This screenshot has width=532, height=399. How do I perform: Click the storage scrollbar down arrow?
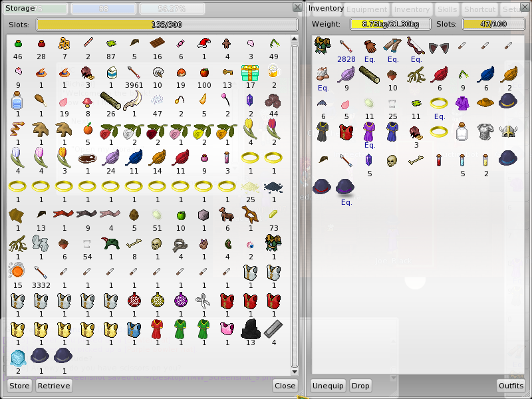tap(294, 371)
